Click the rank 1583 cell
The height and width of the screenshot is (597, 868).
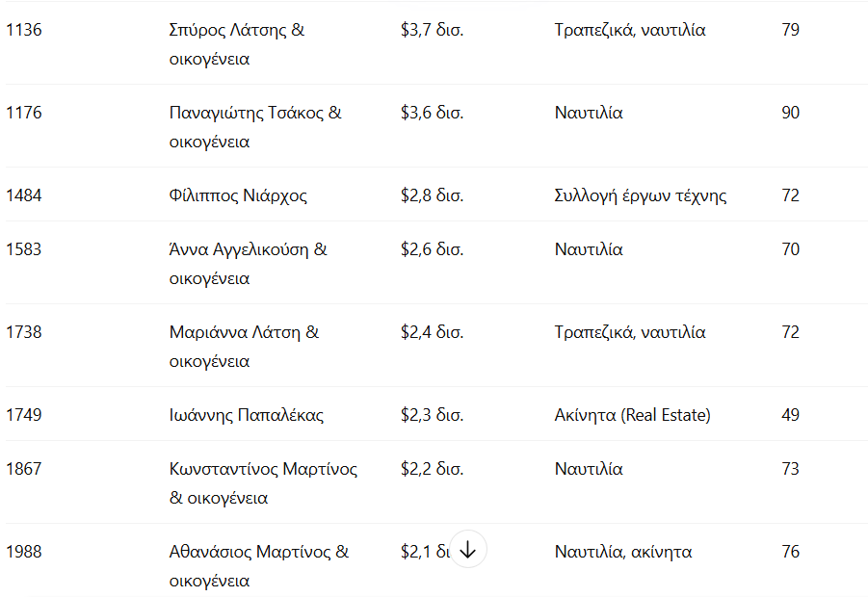24,249
